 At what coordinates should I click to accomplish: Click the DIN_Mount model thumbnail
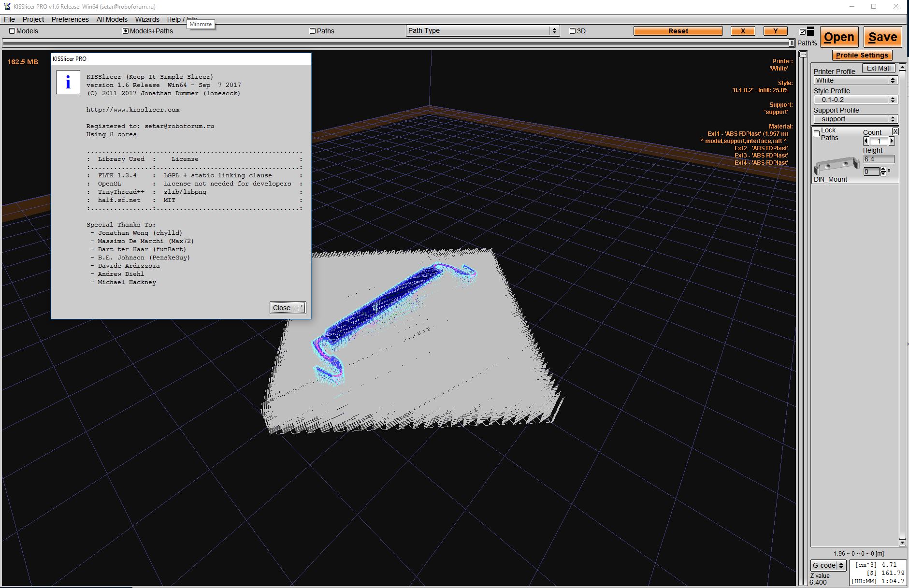pyautogui.click(x=837, y=166)
